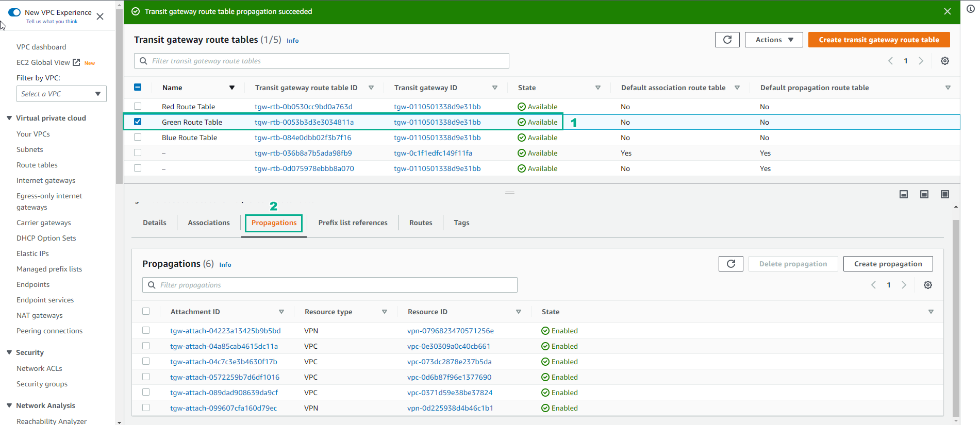
Task: Click the EC2 Global View external link icon
Action: pos(76,62)
